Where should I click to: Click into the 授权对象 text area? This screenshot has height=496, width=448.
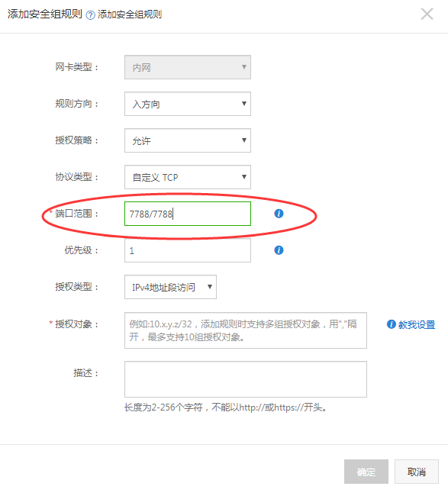[246, 330]
